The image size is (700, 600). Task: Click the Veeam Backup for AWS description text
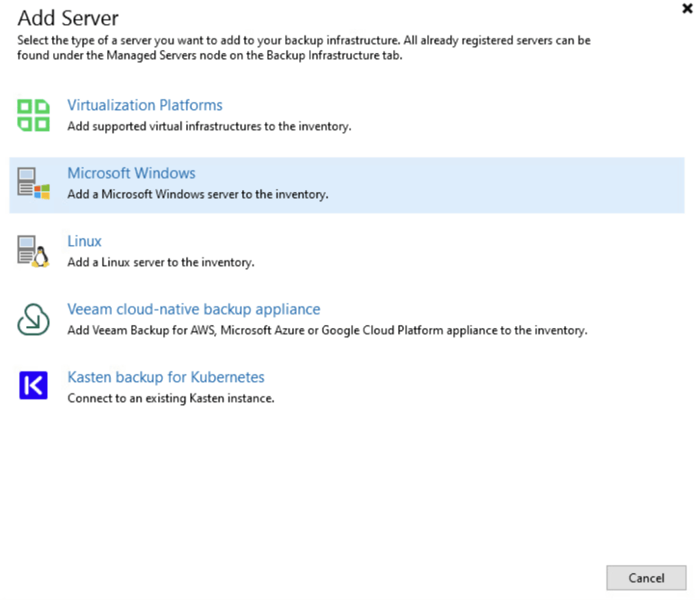point(327,331)
